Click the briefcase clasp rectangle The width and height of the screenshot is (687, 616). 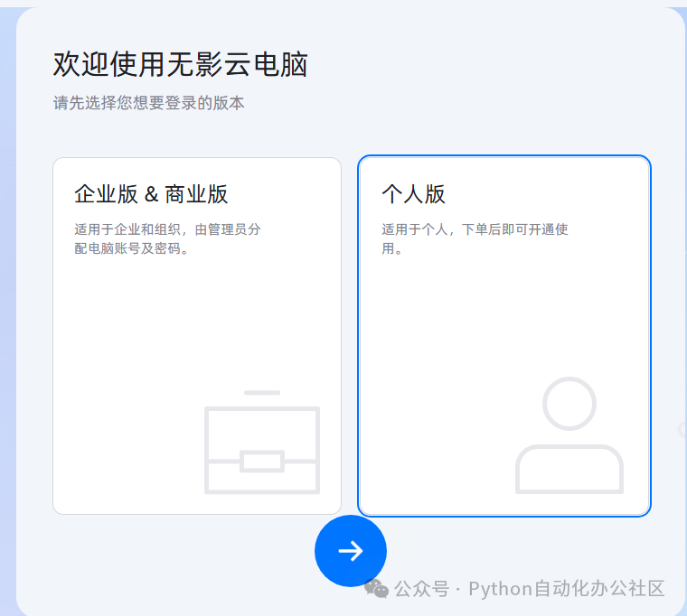(x=262, y=461)
